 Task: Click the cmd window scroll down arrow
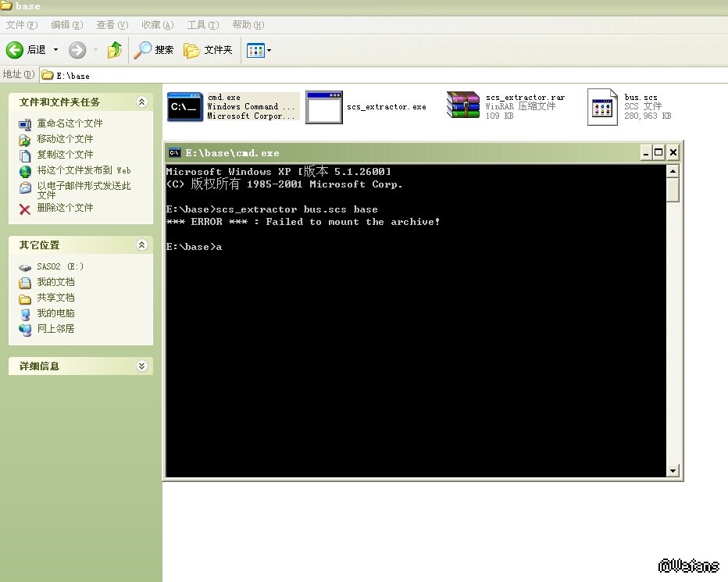[x=673, y=471]
